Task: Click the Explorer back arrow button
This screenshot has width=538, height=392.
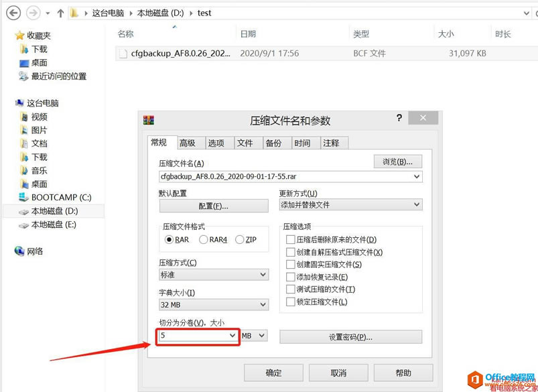Action: click(x=13, y=13)
